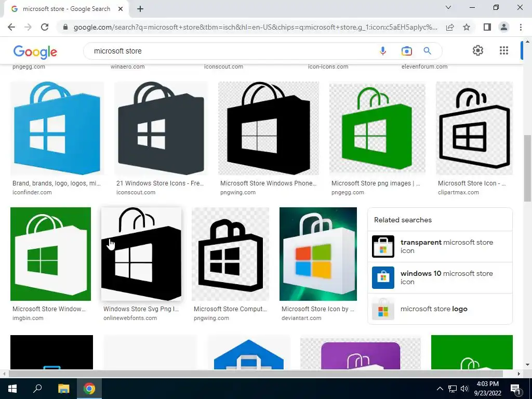Viewport: 532px width, 399px height.
Task: Close the microsoft store Google Search tab
Action: point(121,9)
